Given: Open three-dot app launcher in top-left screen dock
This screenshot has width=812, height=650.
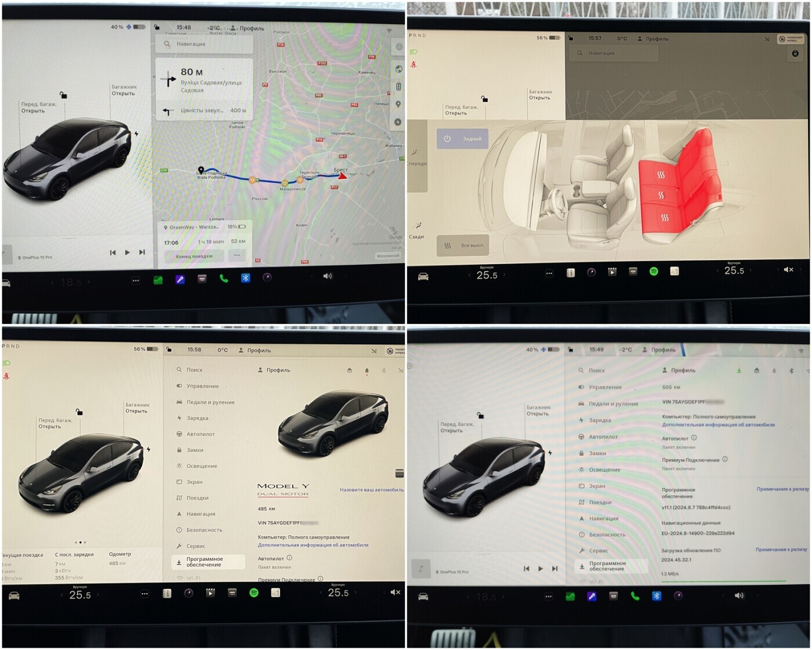Looking at the screenshot, I should (x=136, y=281).
